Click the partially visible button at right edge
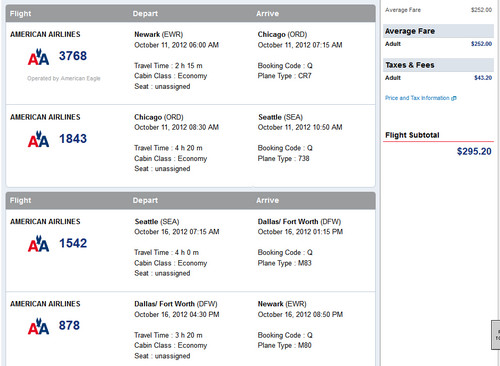 (x=496, y=335)
